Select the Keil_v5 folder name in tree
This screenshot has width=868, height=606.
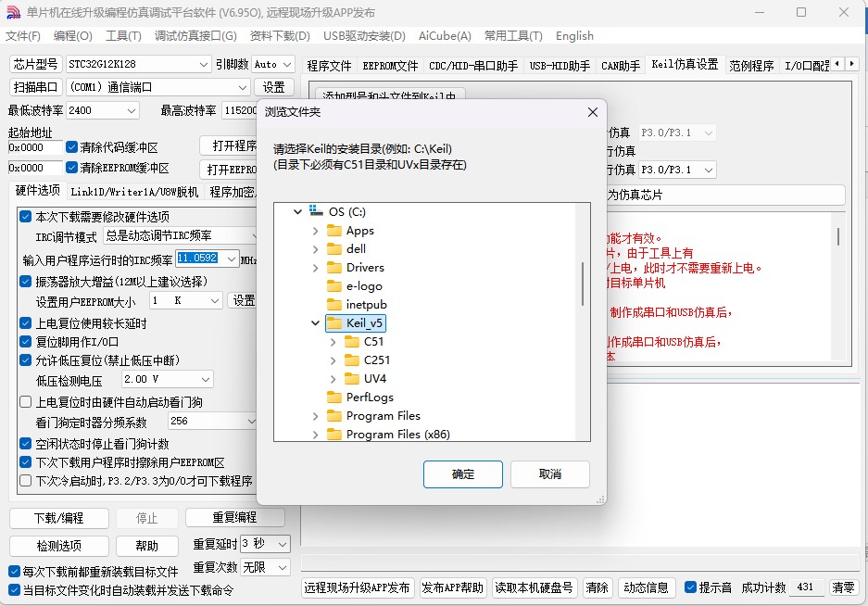[x=364, y=323]
